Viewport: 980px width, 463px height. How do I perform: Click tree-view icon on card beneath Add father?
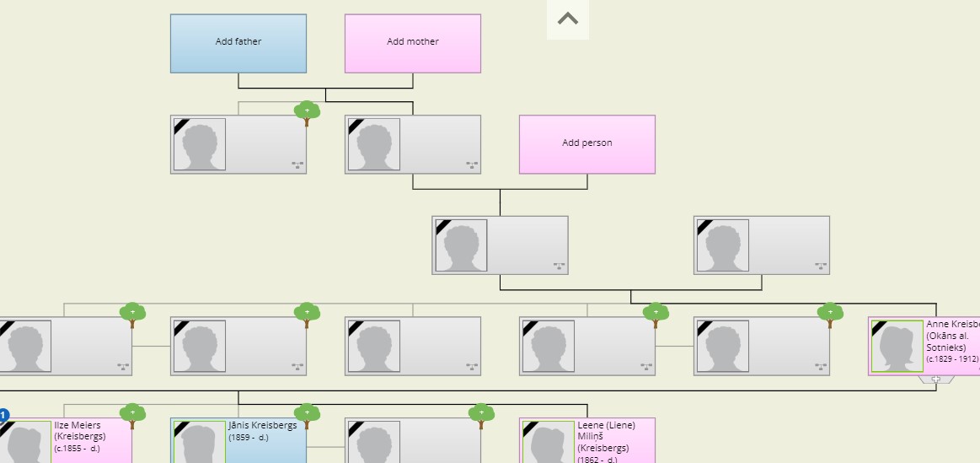(x=297, y=165)
